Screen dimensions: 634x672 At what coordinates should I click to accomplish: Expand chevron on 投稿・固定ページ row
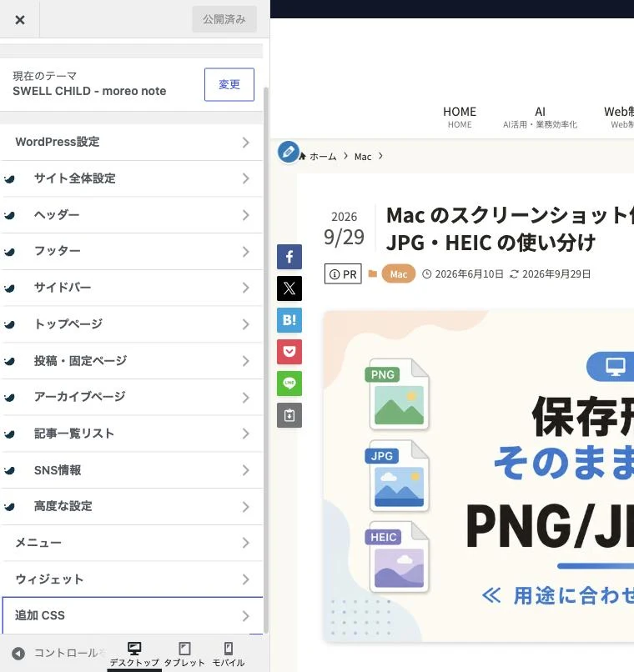(x=245, y=361)
